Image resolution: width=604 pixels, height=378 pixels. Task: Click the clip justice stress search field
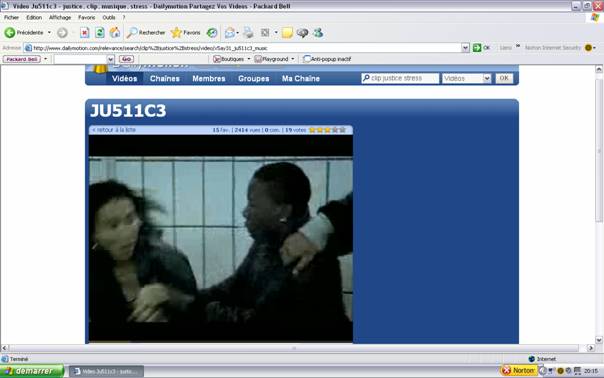[400, 78]
